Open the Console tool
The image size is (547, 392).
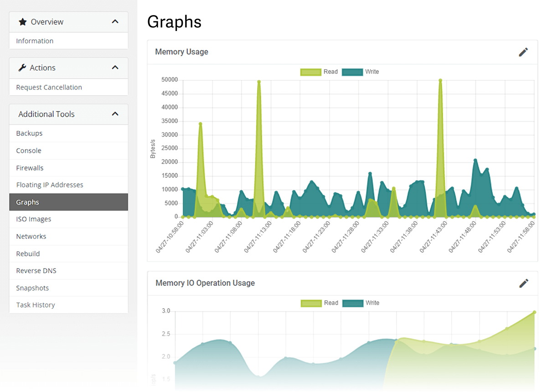(68, 150)
